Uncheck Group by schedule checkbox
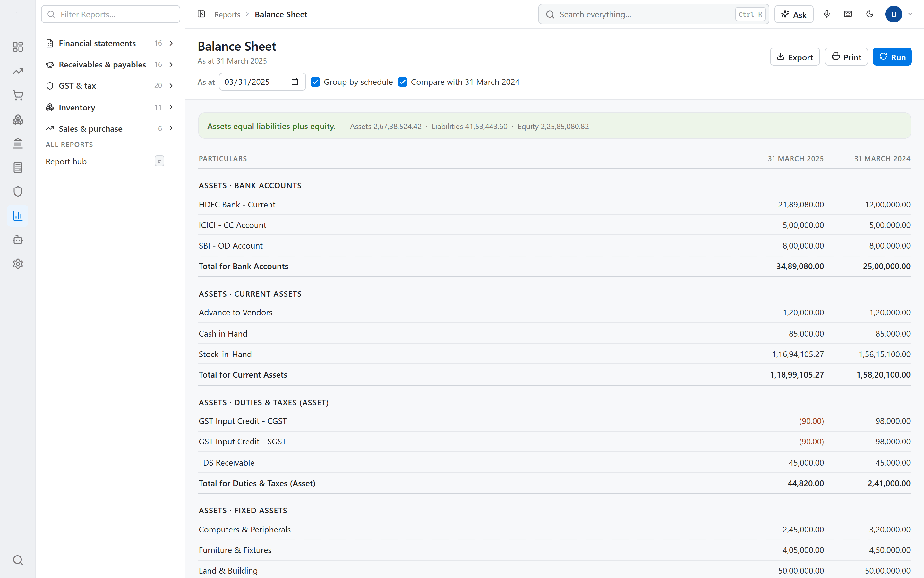The width and height of the screenshot is (924, 578). (315, 82)
